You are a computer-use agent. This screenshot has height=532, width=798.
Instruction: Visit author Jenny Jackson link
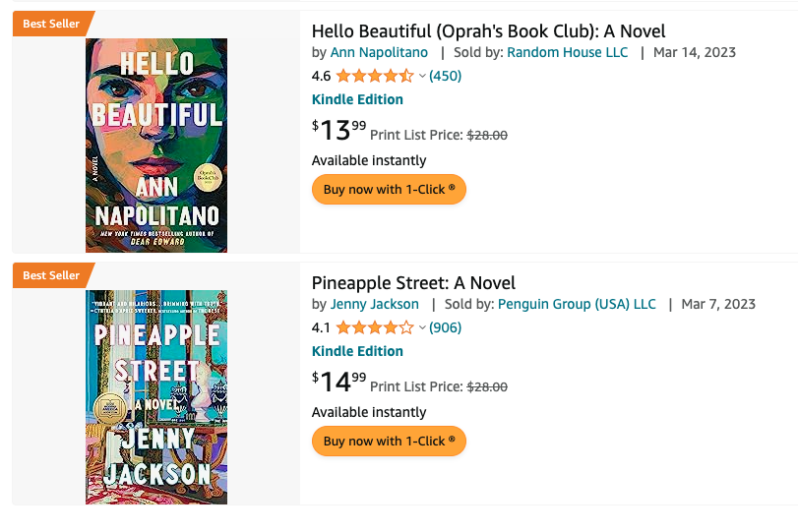click(x=374, y=304)
